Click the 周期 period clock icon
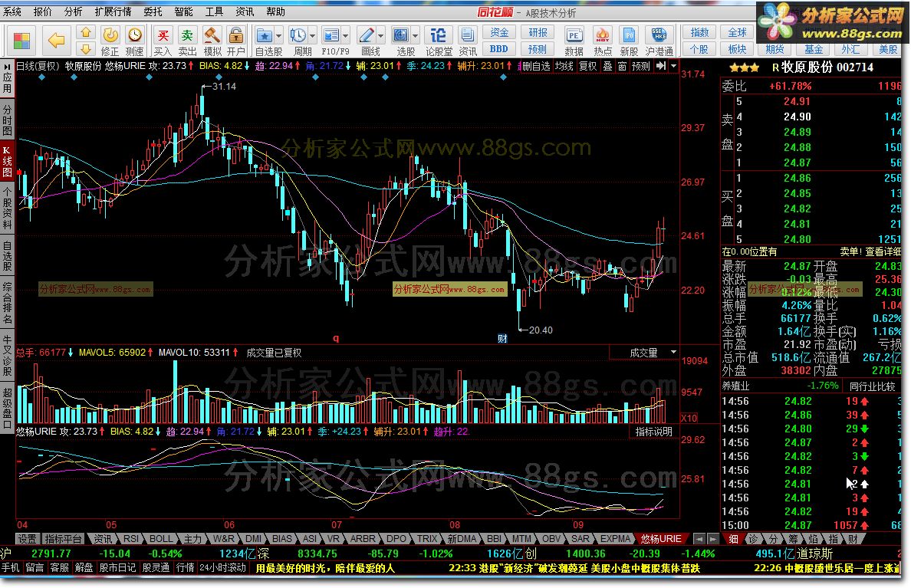Image resolution: width=911 pixels, height=588 pixels. pos(298,36)
